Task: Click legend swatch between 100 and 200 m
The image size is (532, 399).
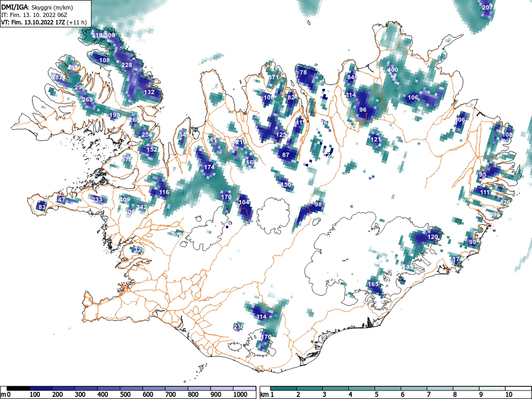Action: pos(41,388)
